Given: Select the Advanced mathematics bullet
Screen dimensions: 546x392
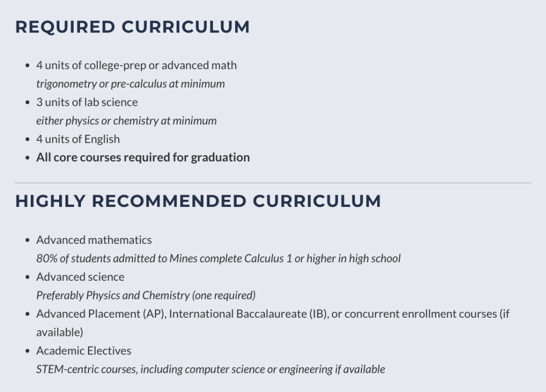Looking at the screenshot, I should [x=94, y=240].
